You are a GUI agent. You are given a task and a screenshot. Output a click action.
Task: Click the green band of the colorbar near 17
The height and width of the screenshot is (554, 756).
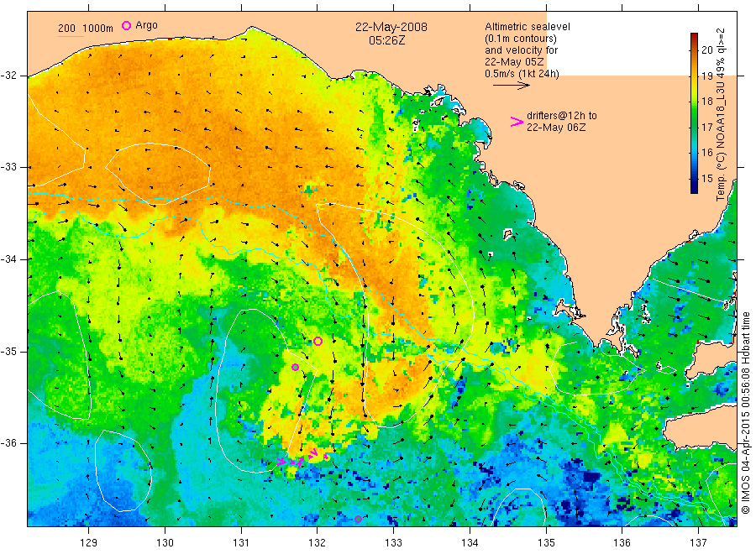point(694,128)
